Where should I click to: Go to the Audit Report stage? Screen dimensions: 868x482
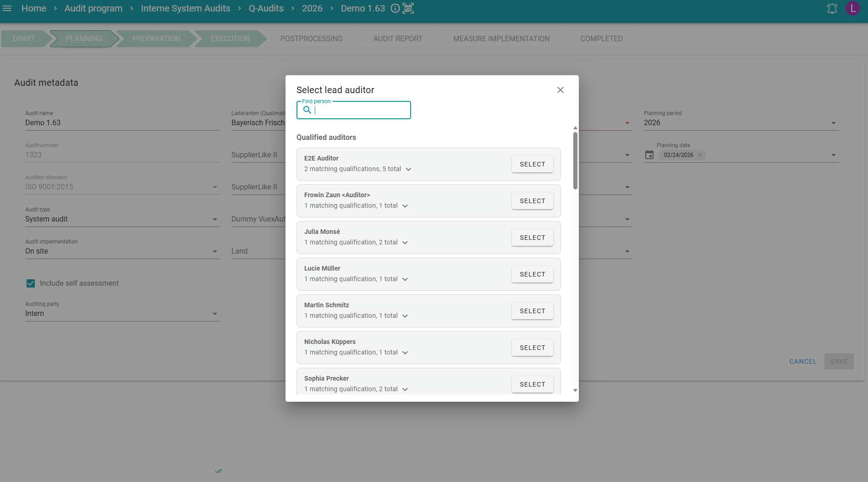point(397,39)
